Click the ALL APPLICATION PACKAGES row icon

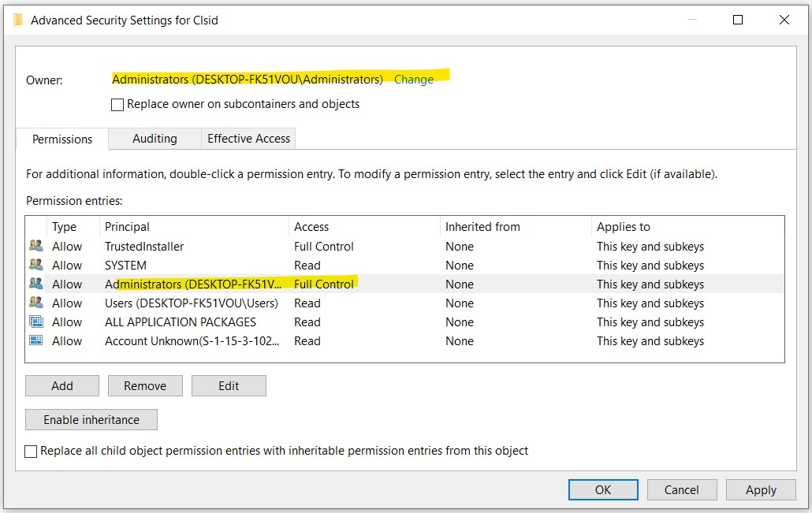[36, 322]
